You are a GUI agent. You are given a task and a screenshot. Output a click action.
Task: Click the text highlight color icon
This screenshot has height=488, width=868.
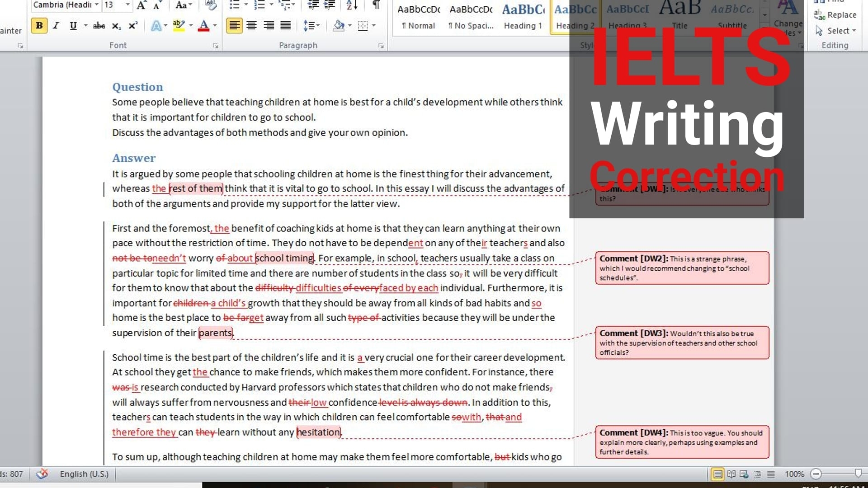(179, 26)
